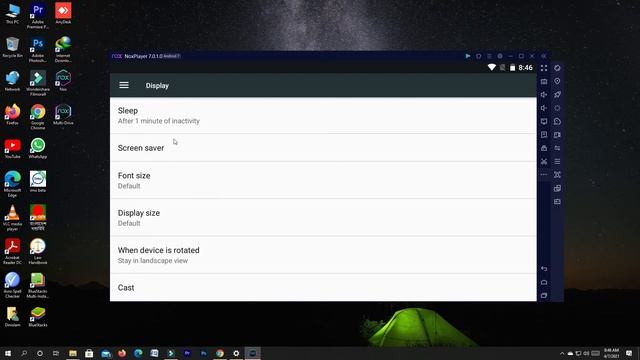Click Nox multi-instance windows icon
The width and height of the screenshot is (640, 360).
pos(557,188)
